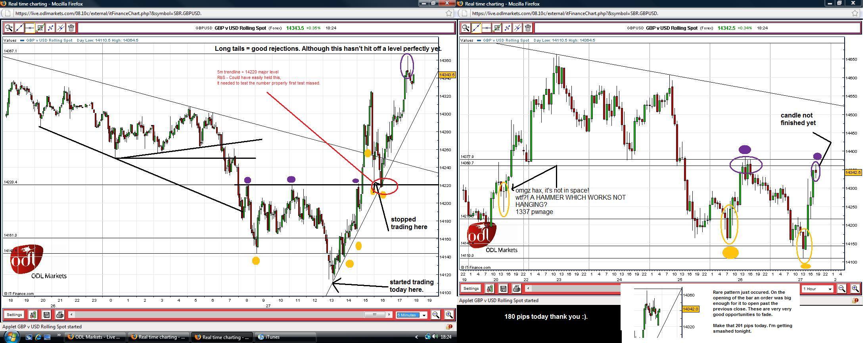This screenshot has height=343, width=868.
Task: Click the save floppy icon below 5-minute chart
Action: tap(46, 315)
